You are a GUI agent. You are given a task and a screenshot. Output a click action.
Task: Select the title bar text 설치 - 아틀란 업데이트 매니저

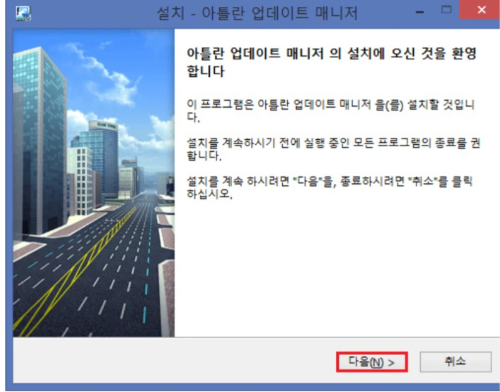(257, 14)
